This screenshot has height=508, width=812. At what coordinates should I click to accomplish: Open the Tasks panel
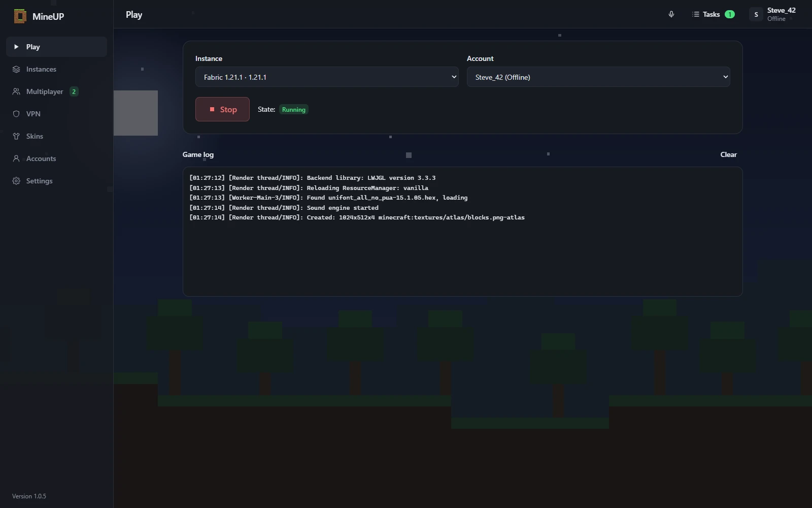[x=714, y=14]
